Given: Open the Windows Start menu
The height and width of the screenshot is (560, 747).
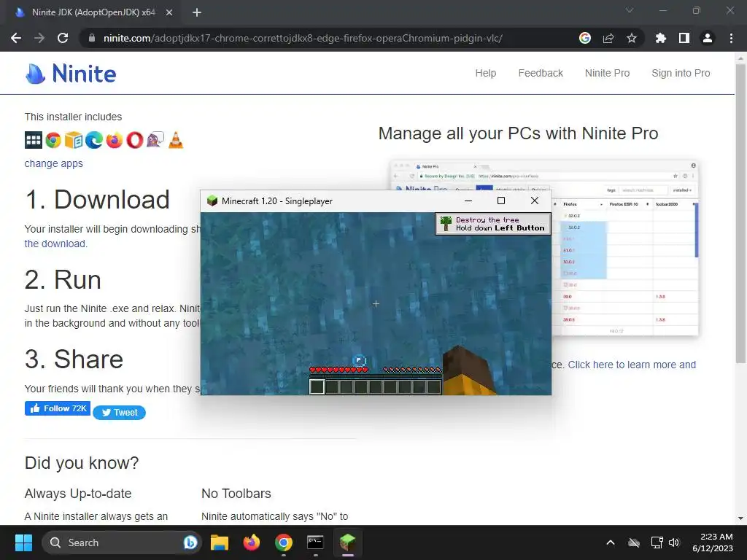Looking at the screenshot, I should click(23, 542).
